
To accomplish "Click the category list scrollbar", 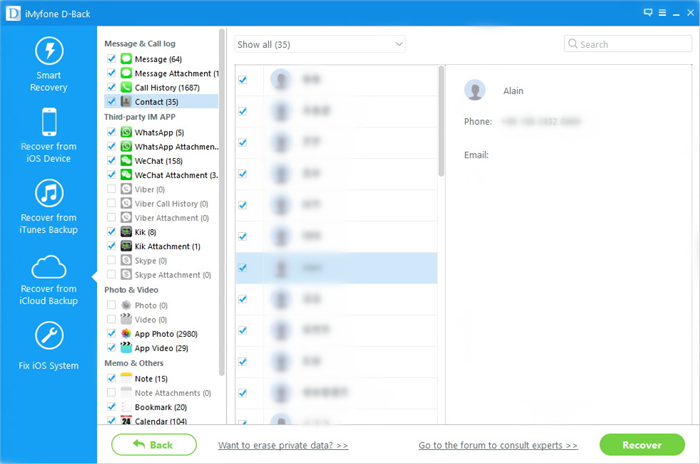I will tap(221, 201).
